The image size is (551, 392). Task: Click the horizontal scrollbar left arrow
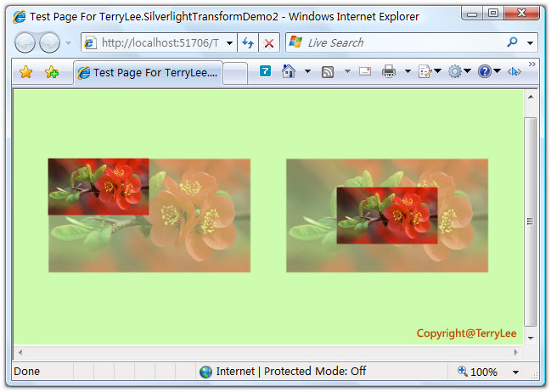[20, 352]
